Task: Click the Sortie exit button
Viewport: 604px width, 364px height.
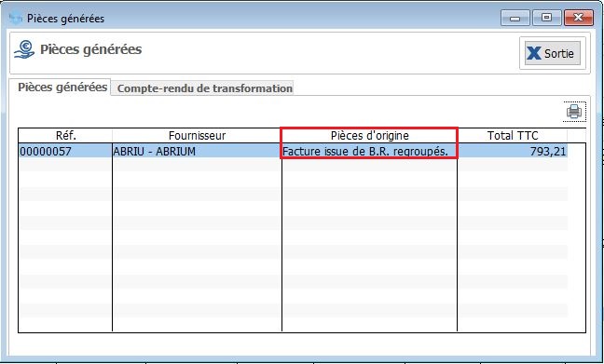Action: pos(553,53)
